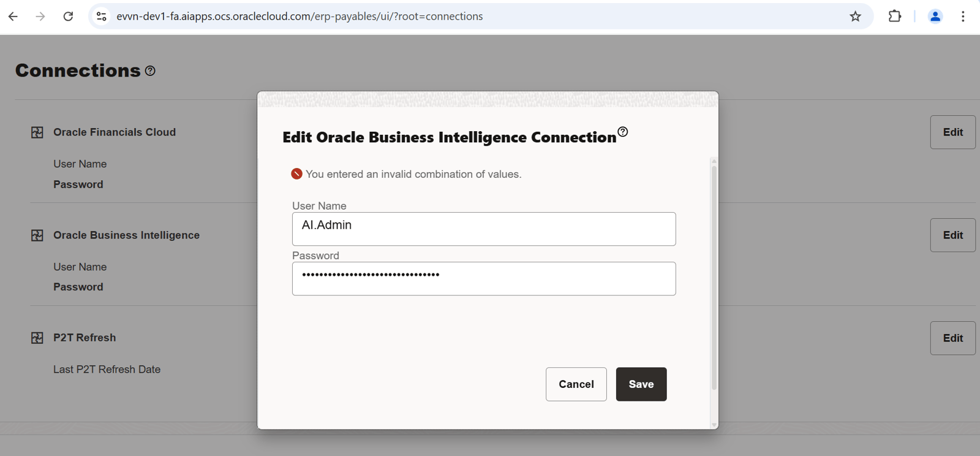Open the browser three-dot menu
980x456 pixels.
963,17
